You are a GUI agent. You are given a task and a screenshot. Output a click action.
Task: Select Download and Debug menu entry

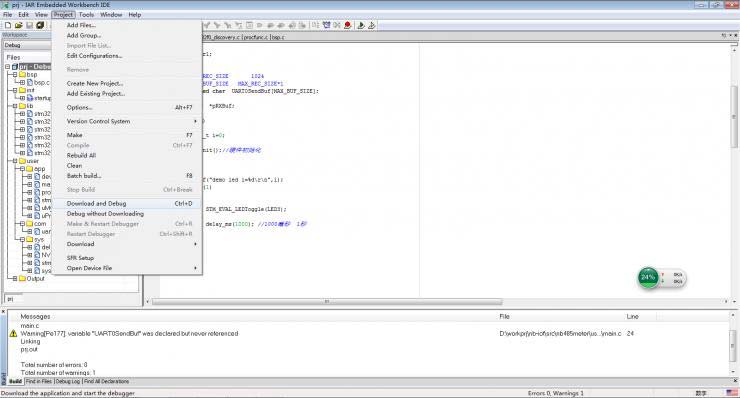point(127,203)
